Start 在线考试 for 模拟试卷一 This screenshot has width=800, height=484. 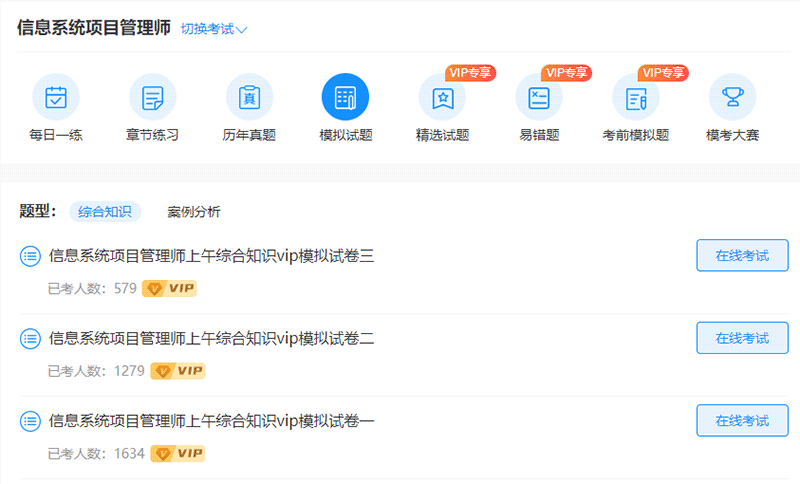click(x=742, y=420)
